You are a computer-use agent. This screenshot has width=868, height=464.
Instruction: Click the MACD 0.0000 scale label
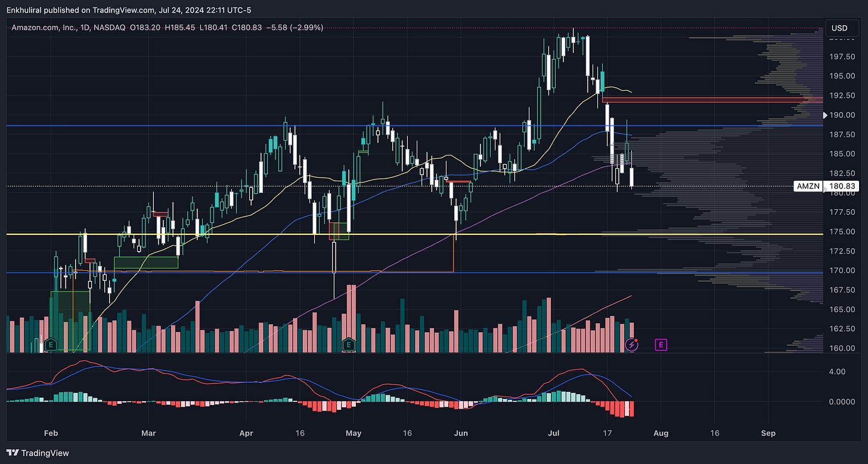click(842, 402)
